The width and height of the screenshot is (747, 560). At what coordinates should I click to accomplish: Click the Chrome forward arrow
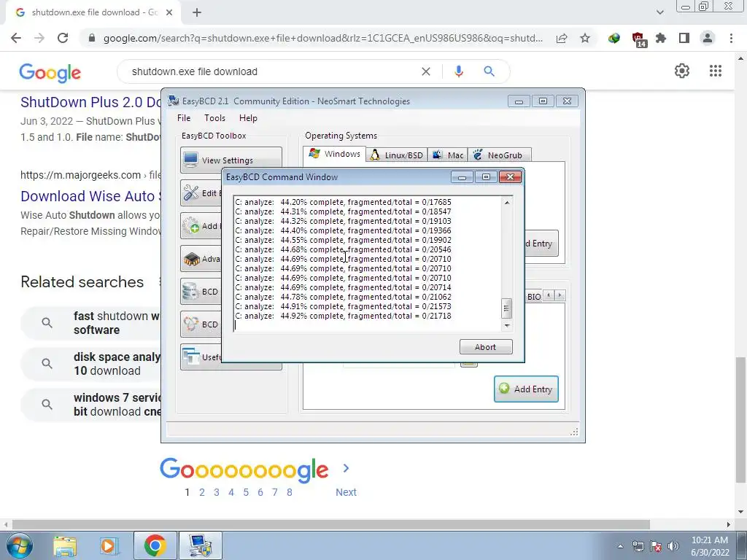[39, 38]
